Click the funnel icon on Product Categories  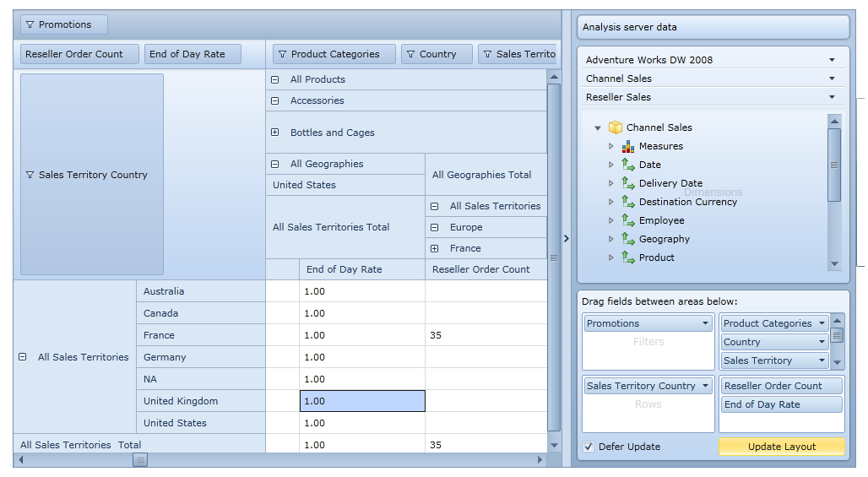click(282, 54)
